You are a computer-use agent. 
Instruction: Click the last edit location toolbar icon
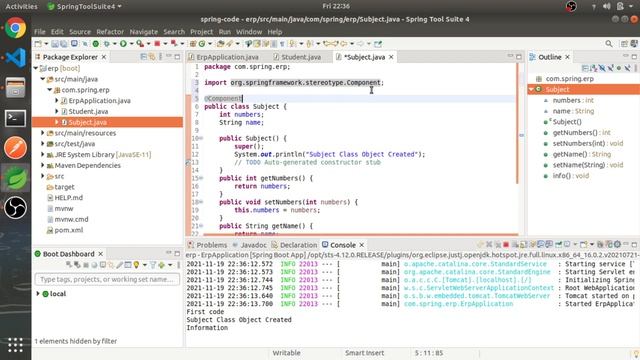point(327,44)
